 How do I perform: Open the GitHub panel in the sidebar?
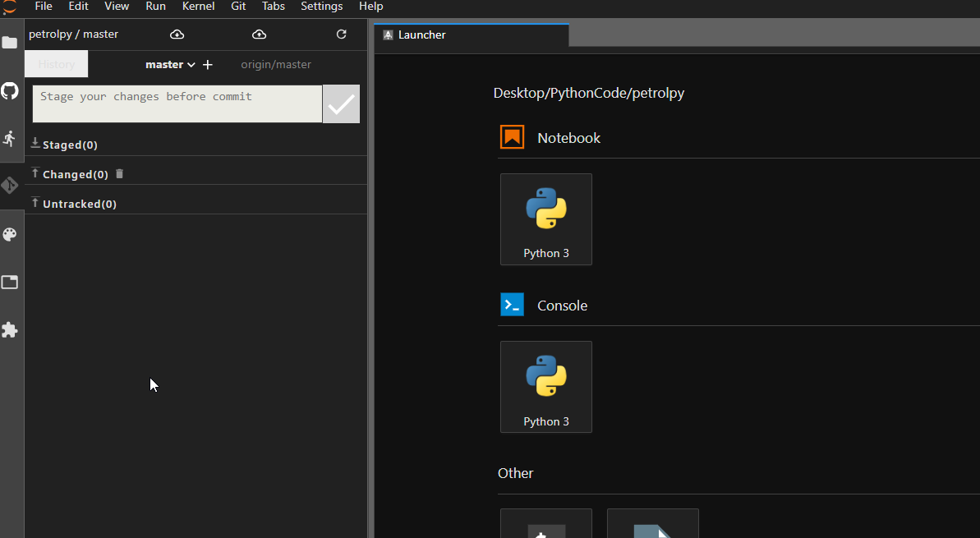click(10, 90)
